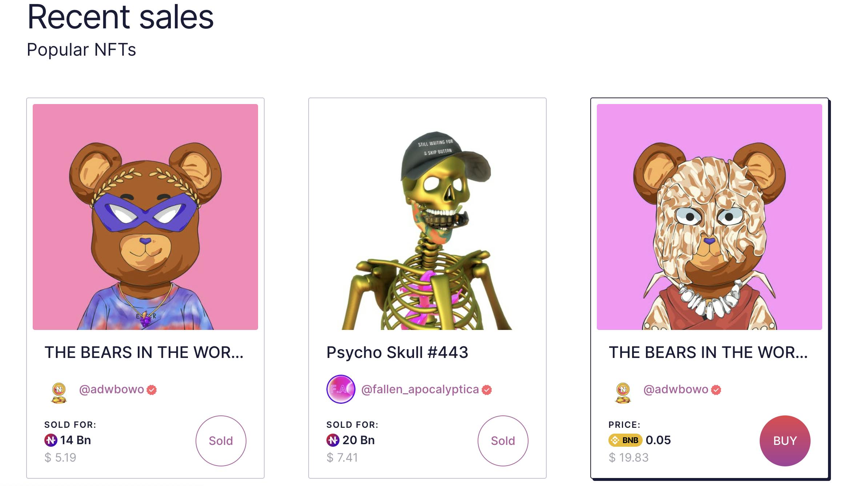This screenshot has width=868, height=486.
Task: Click the adwbowo avatar on first card
Action: 59,393
